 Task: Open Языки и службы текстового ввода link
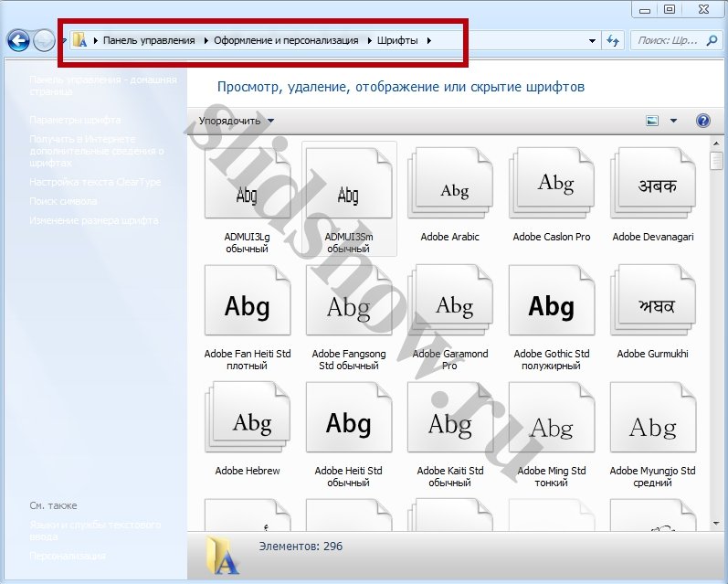[95, 531]
